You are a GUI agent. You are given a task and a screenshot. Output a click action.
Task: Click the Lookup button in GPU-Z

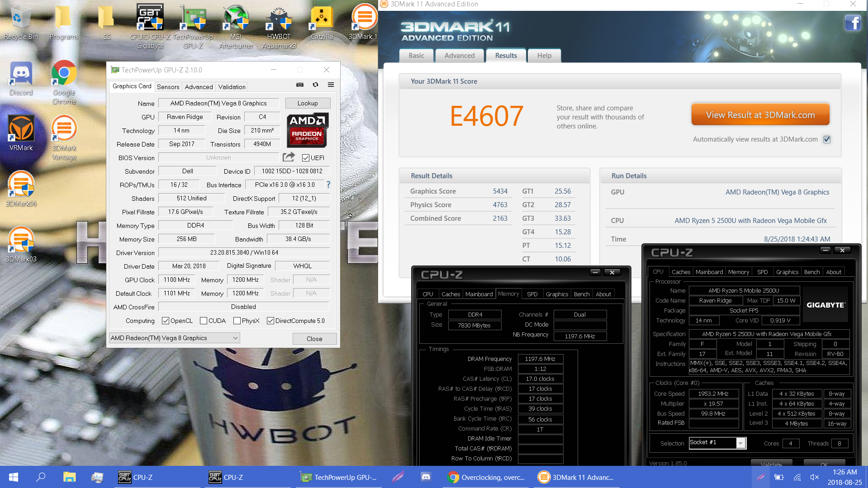[308, 103]
